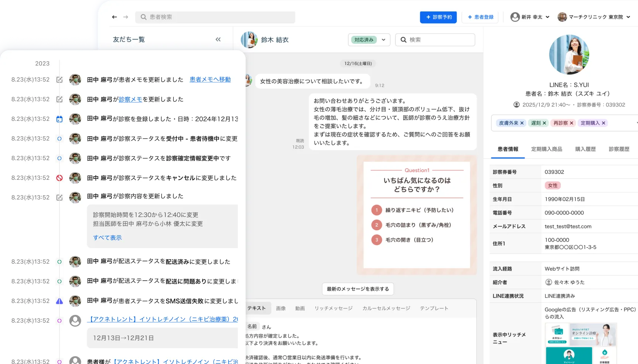Collapse the 友だち一覧 panel
Image resolution: width=638 pixels, height=364 pixels.
[218, 40]
